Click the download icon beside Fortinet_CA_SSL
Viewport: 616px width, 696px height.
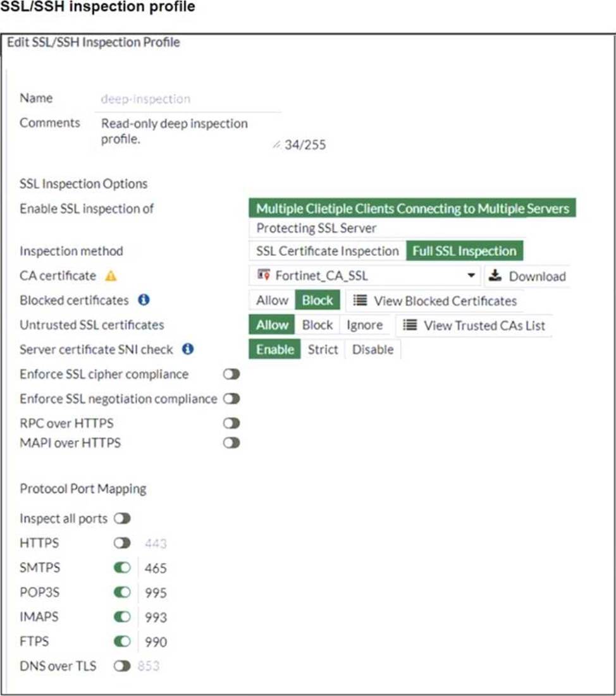tap(496, 276)
